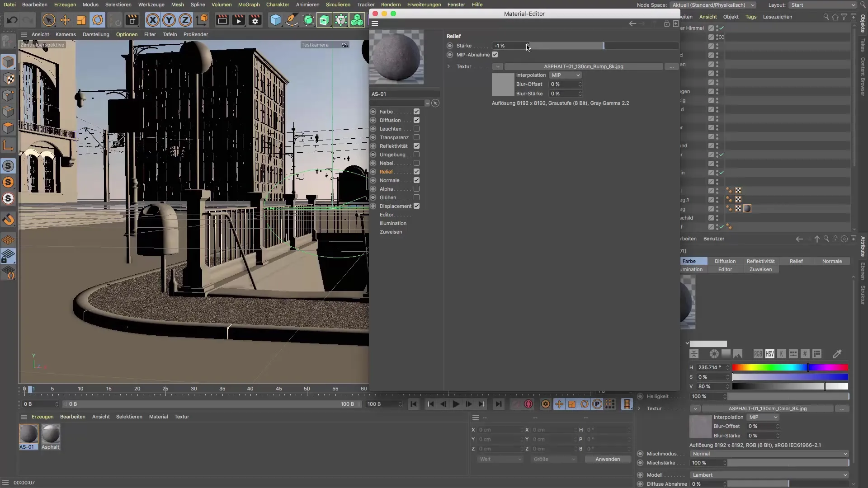Toggle the Relief channel checkbox
Screen dimensions: 868x488
[x=416, y=172]
